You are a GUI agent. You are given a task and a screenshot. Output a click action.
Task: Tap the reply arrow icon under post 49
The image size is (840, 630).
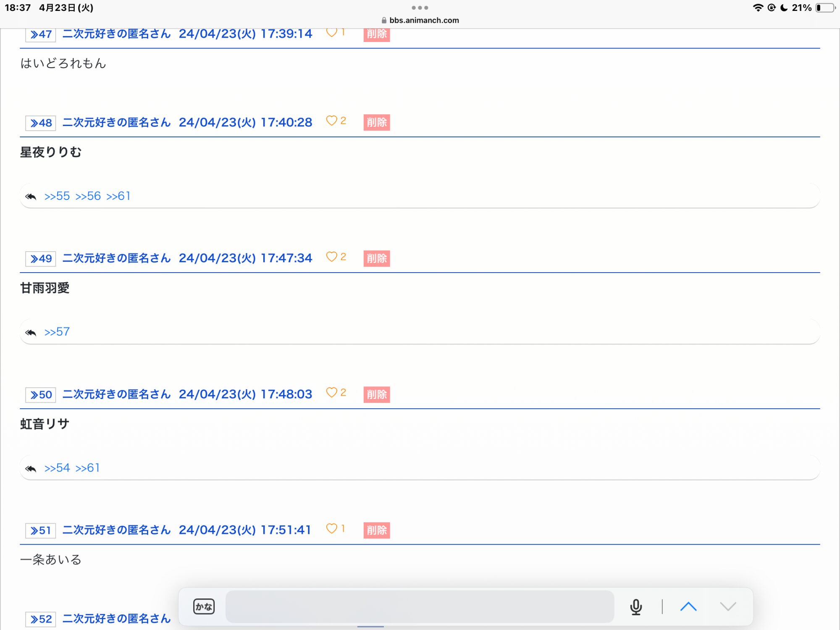point(31,333)
